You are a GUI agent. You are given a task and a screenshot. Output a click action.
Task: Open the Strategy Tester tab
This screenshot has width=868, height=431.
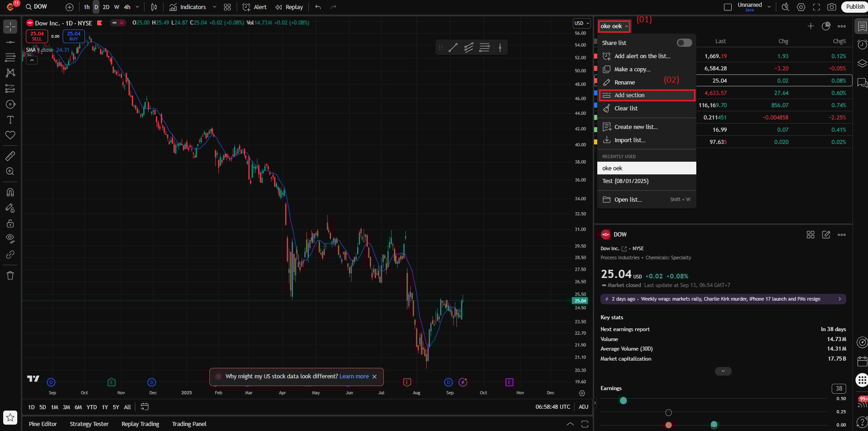click(89, 424)
